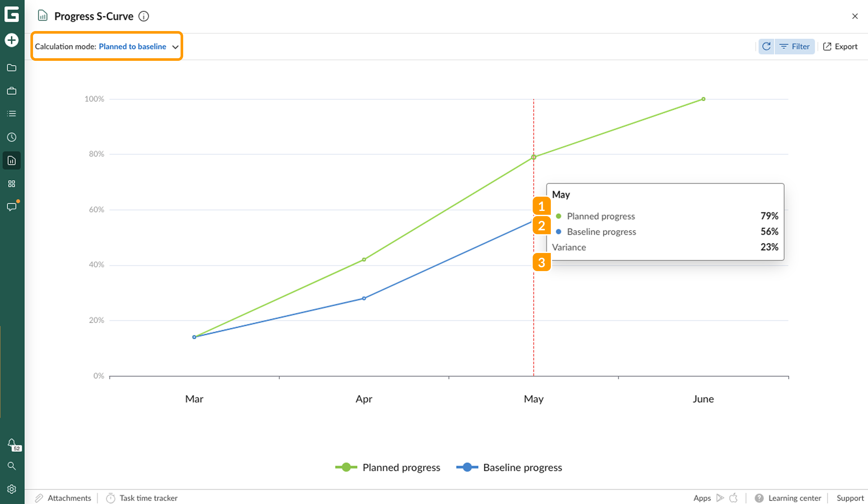Click the 80% y-axis label

[x=96, y=154]
